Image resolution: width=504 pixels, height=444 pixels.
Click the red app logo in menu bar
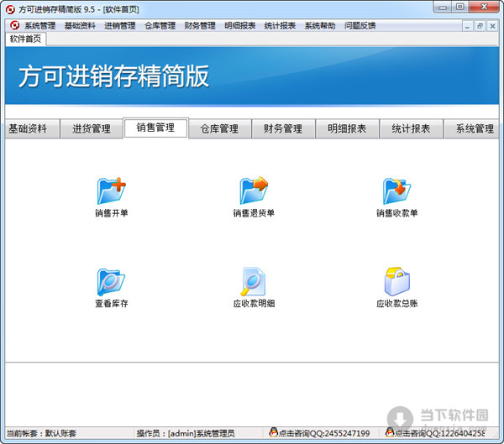click(14, 25)
